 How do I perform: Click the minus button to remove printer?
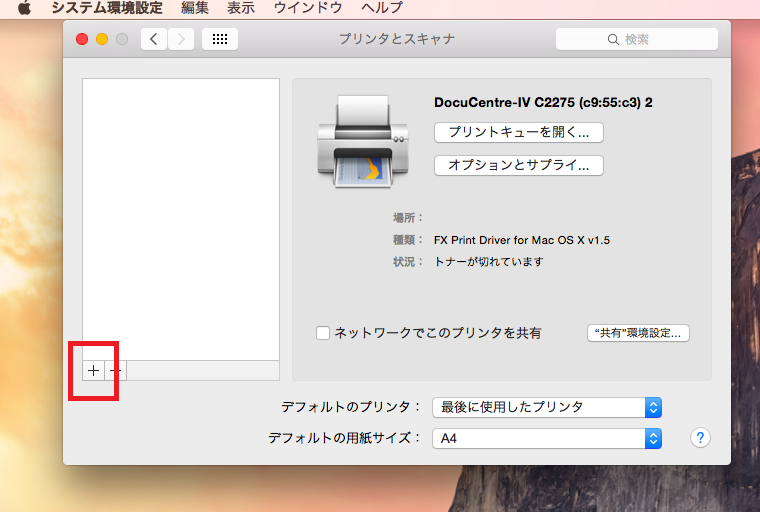[x=116, y=370]
